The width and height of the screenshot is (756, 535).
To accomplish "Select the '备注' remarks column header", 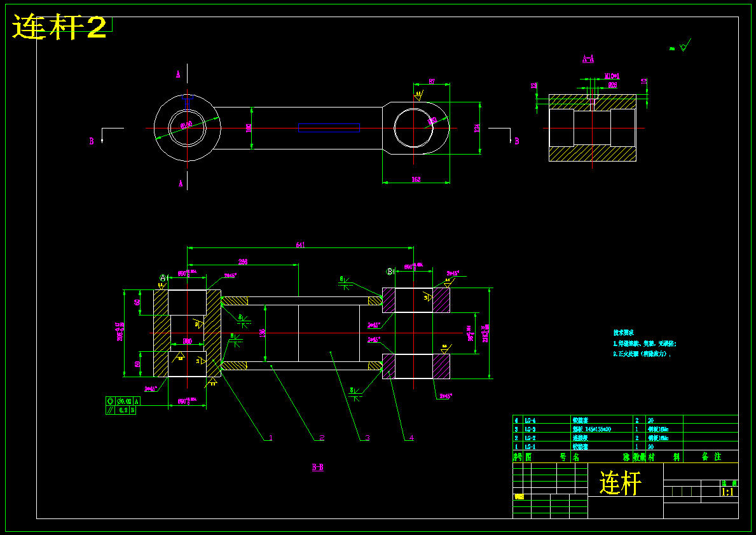I will pyautogui.click(x=711, y=456).
